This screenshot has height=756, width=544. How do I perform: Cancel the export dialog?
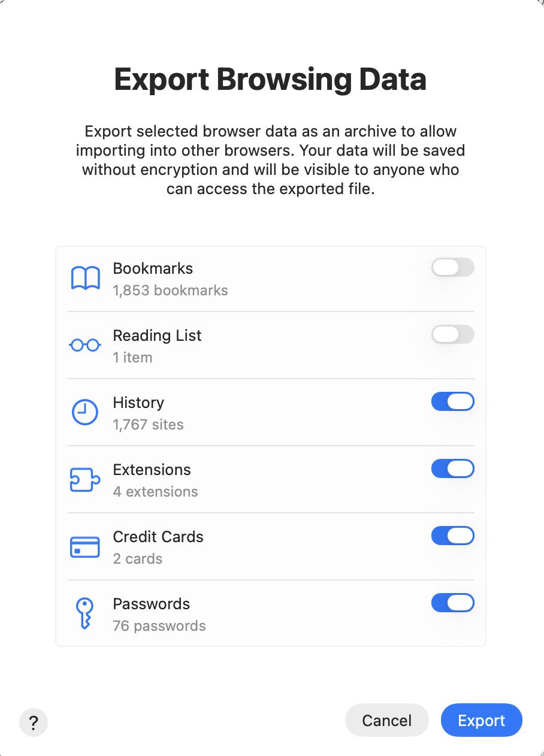tap(386, 720)
